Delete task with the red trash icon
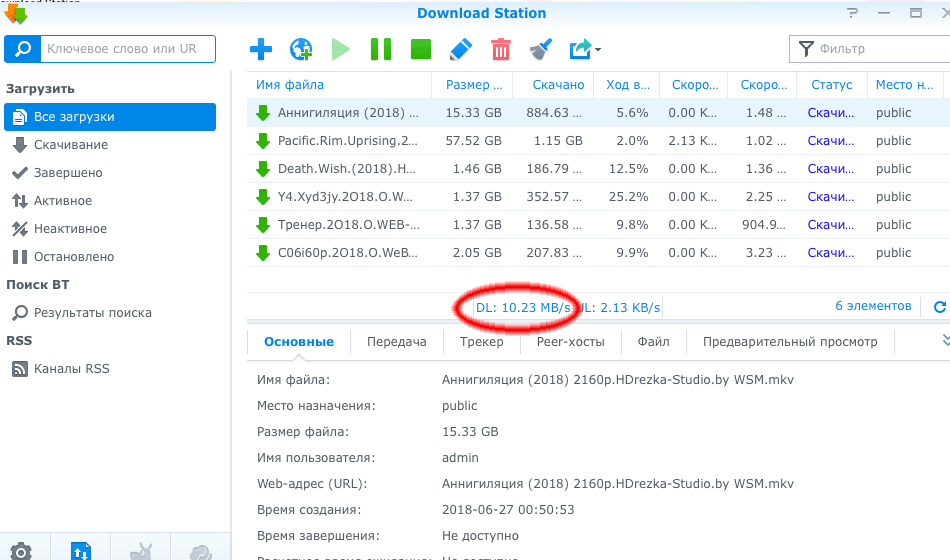 pyautogui.click(x=501, y=49)
